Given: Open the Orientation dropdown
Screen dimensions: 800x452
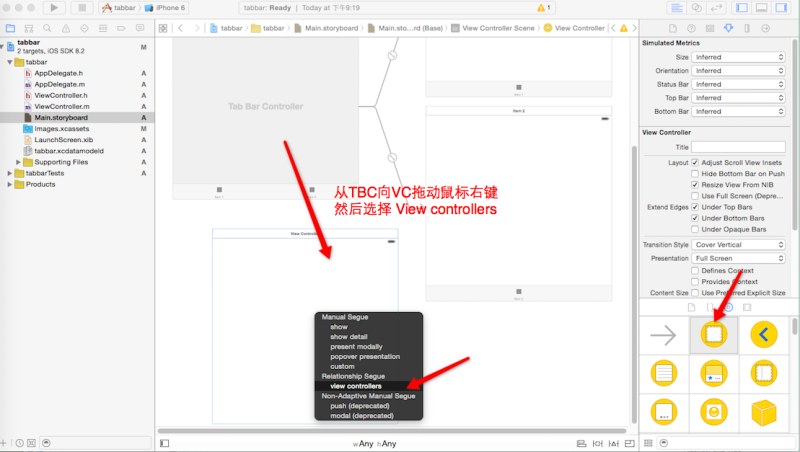Looking at the screenshot, I should point(738,71).
